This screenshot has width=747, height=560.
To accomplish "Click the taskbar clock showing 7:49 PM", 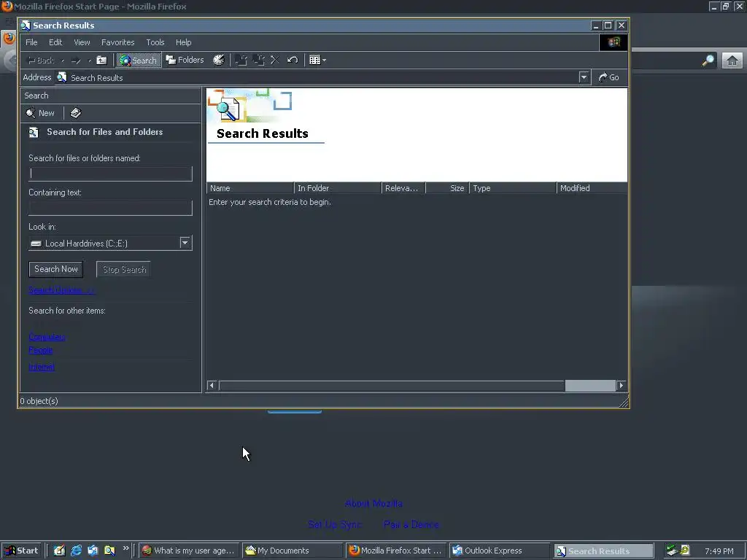I will click(719, 551).
